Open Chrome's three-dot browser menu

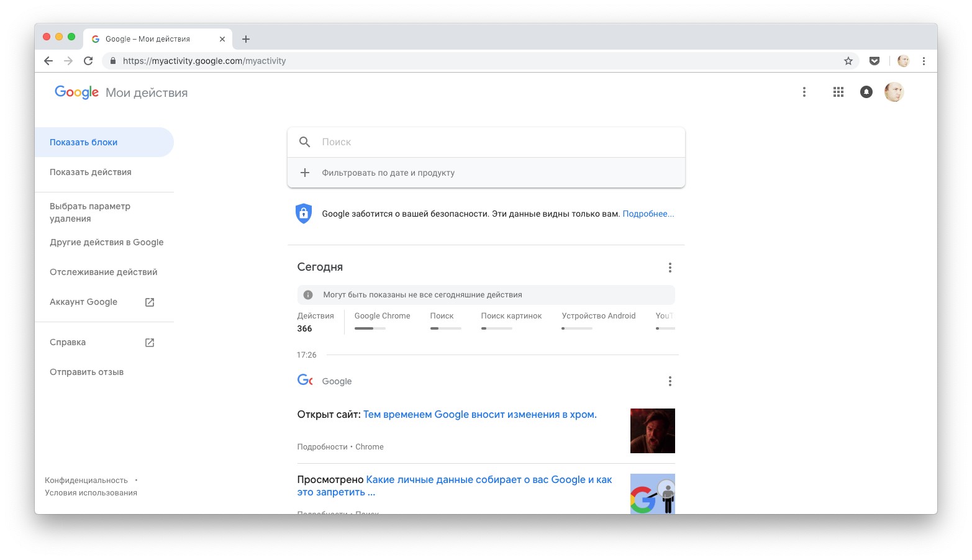(x=924, y=61)
